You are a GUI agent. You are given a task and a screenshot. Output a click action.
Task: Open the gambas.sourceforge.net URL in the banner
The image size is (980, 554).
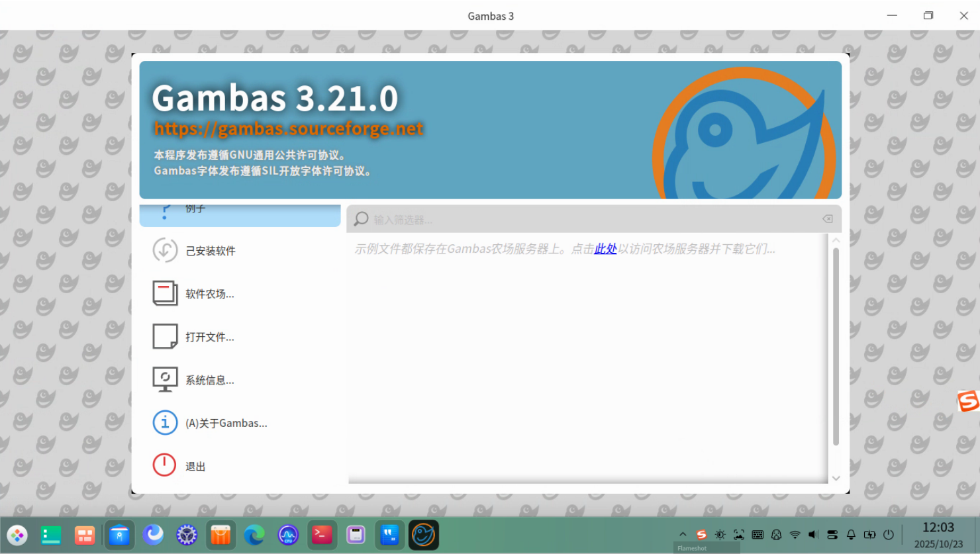[x=288, y=128]
